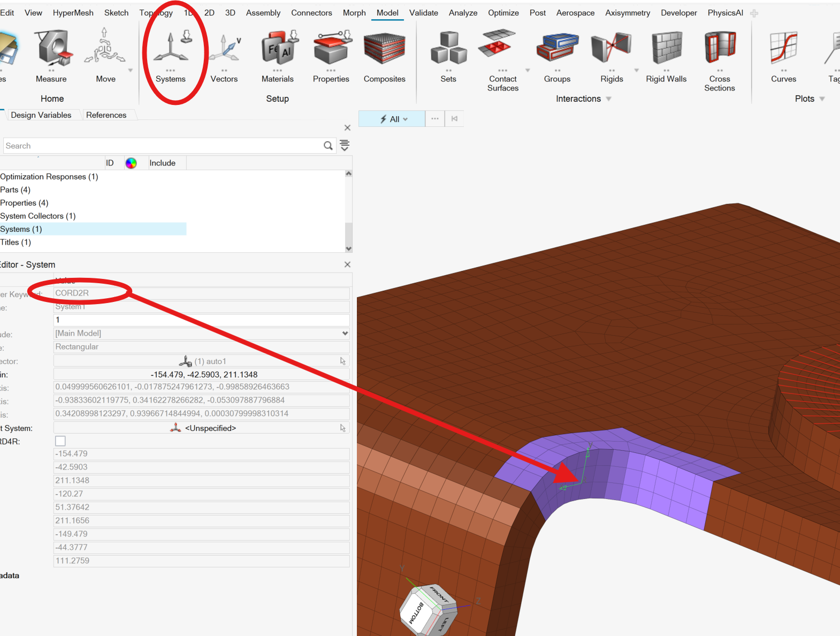Open the Design Variables browser tab
Screen dimensions: 840x636
(x=41, y=115)
